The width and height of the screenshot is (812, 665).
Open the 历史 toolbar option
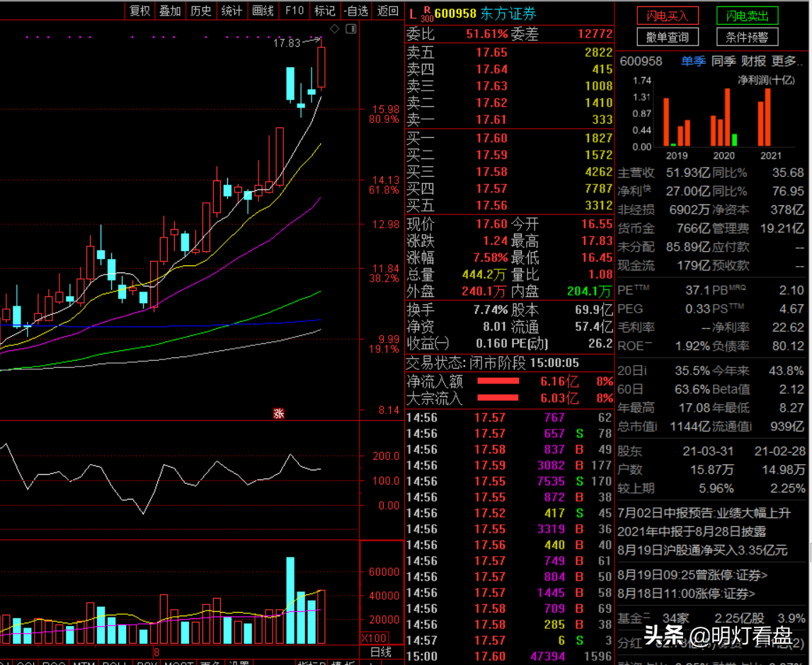[x=201, y=11]
